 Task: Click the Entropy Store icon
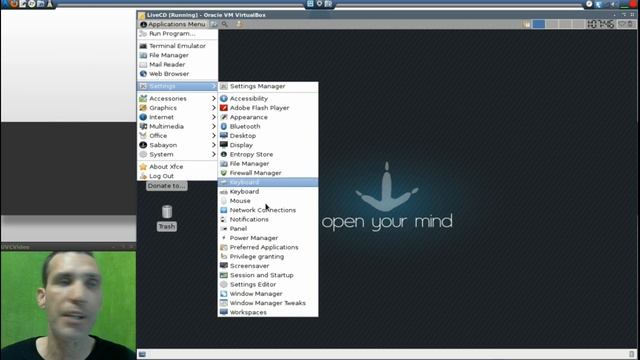pyautogui.click(x=224, y=154)
